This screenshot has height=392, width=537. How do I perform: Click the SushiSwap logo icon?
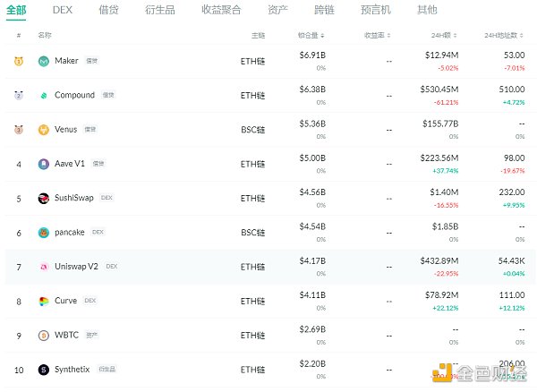coord(44,198)
